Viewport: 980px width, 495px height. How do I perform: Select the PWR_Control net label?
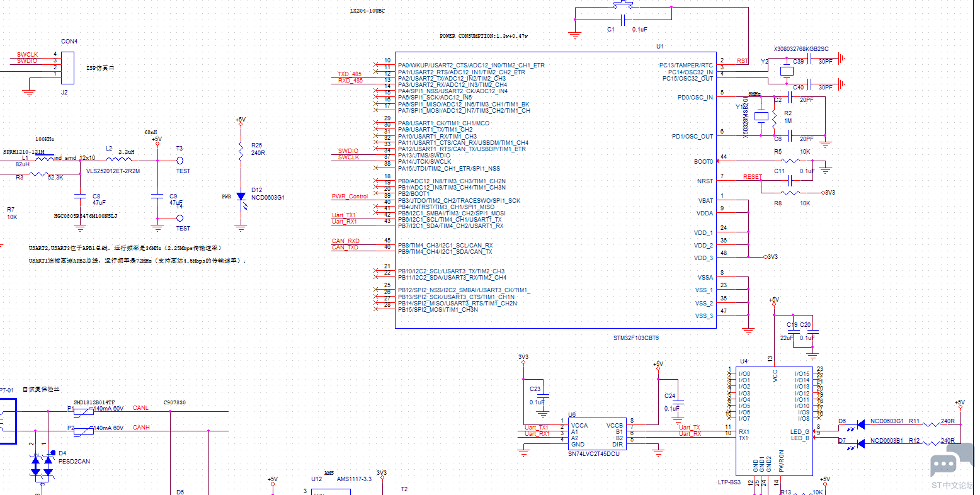(x=350, y=196)
